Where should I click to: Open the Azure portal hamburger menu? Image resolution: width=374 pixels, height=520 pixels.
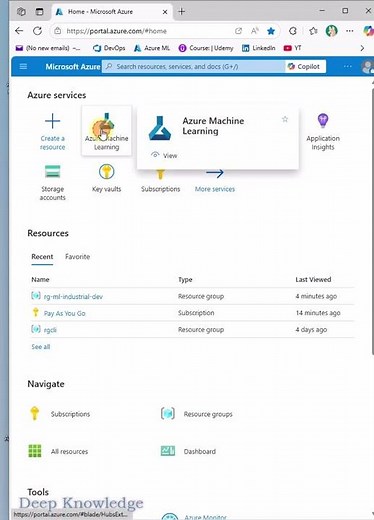click(23, 67)
